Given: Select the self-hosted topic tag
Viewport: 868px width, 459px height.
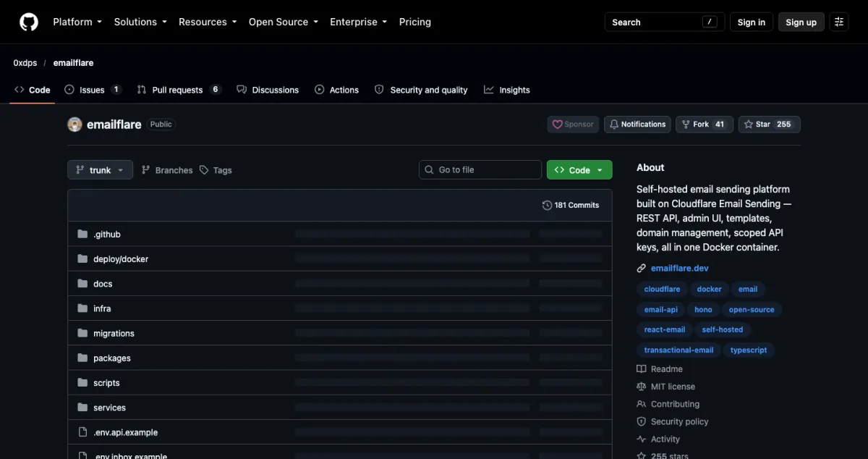Looking at the screenshot, I should (723, 329).
